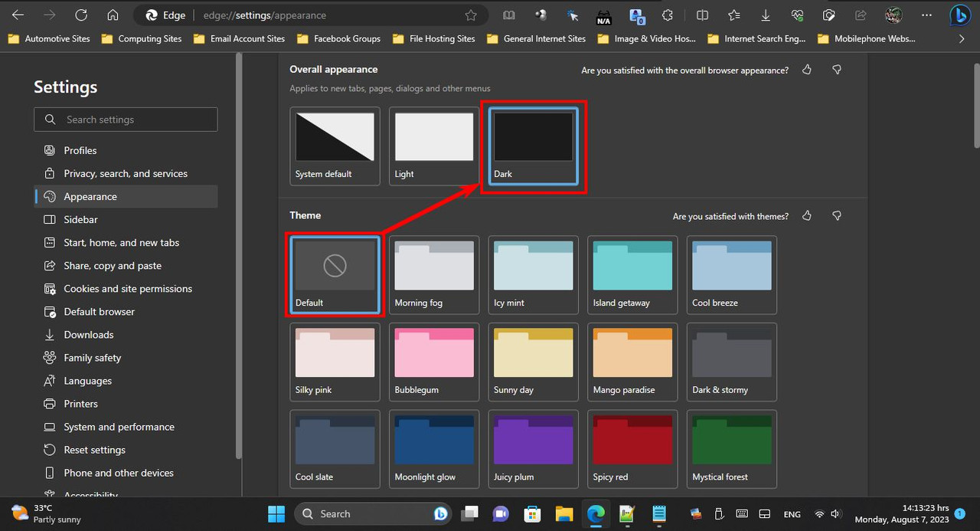Viewport: 980px width, 531px height.
Task: Open the Downloads toolbar arrow icon
Action: [766, 15]
